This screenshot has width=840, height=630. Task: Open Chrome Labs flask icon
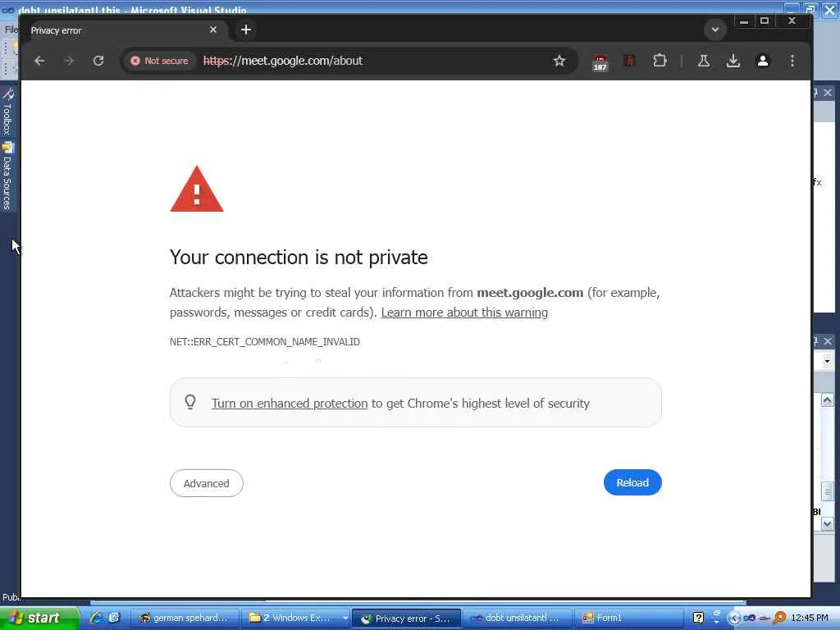pos(703,61)
